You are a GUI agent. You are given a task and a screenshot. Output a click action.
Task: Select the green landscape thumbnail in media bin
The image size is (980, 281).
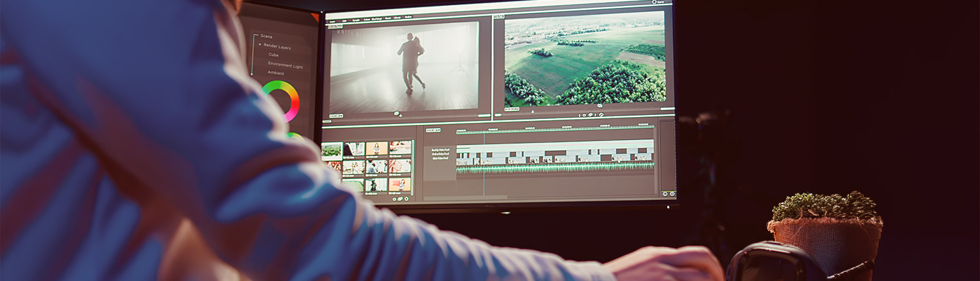332,150
